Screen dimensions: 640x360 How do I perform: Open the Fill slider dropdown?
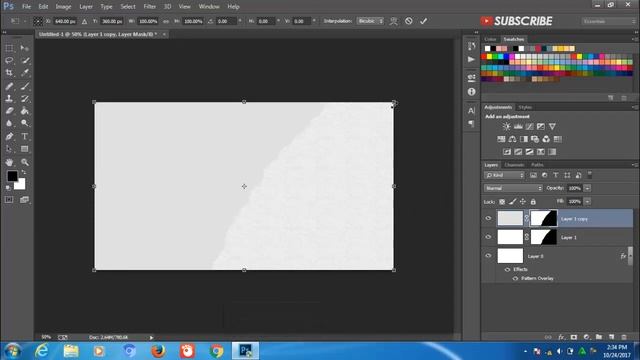coord(587,202)
